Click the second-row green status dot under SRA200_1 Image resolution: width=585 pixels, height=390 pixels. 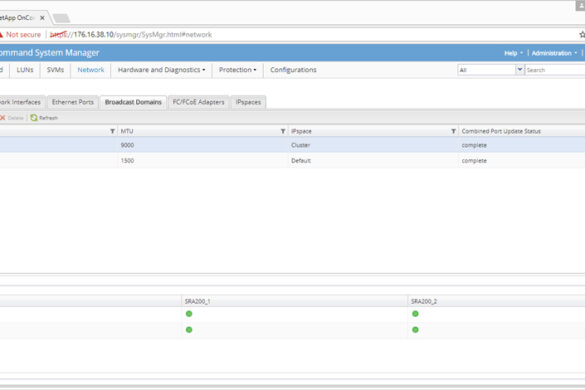tap(189, 330)
